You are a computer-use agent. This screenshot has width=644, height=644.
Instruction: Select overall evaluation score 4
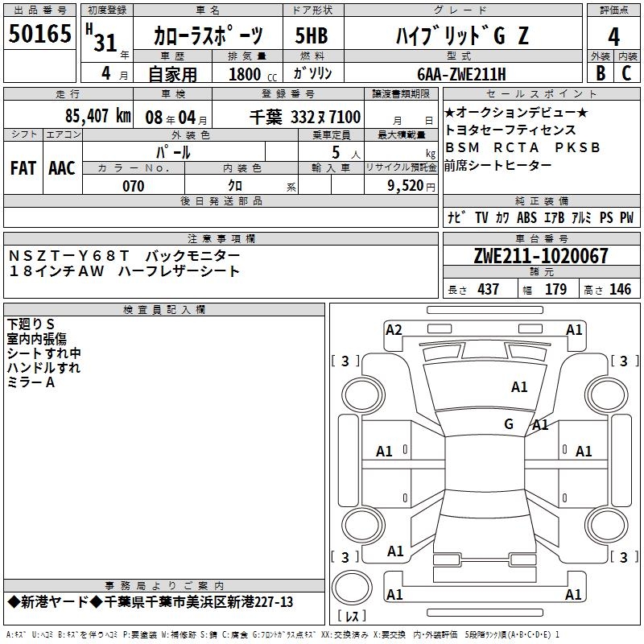613,37
